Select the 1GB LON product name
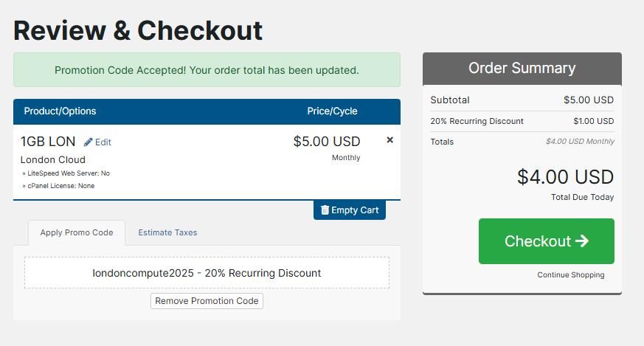644x346 pixels. point(48,142)
